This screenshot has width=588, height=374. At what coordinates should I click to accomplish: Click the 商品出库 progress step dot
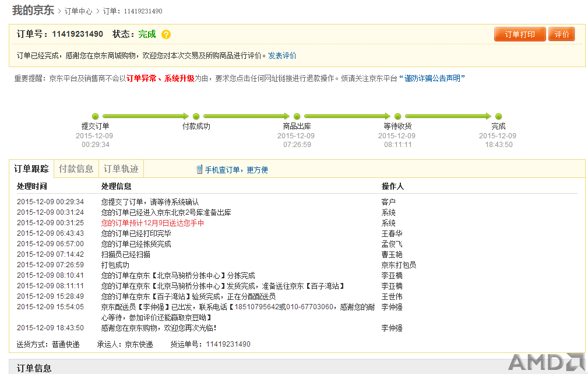coord(297,117)
